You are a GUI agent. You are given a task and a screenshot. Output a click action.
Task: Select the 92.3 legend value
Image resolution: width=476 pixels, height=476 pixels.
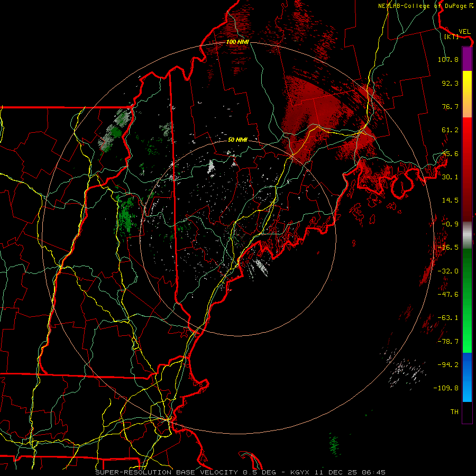pyautogui.click(x=450, y=83)
